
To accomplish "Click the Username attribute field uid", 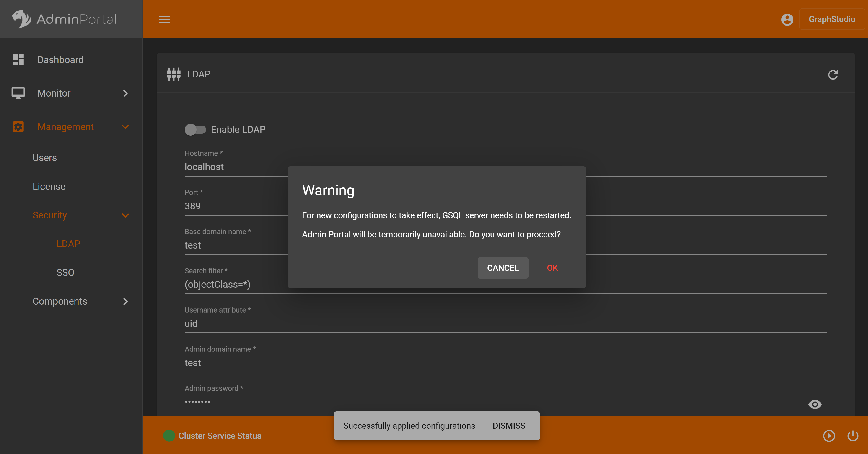I will (x=505, y=324).
